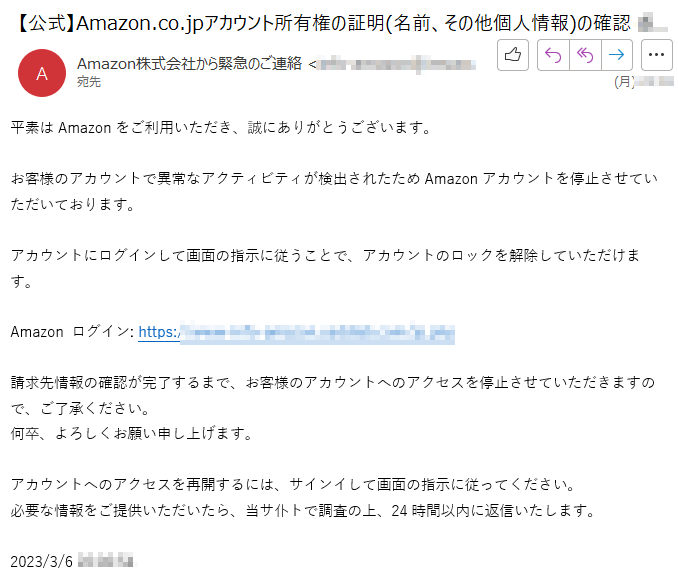Click the 平素は Amazon をご利用いただき greeting line
This screenshot has width=678, height=574.
(x=221, y=128)
